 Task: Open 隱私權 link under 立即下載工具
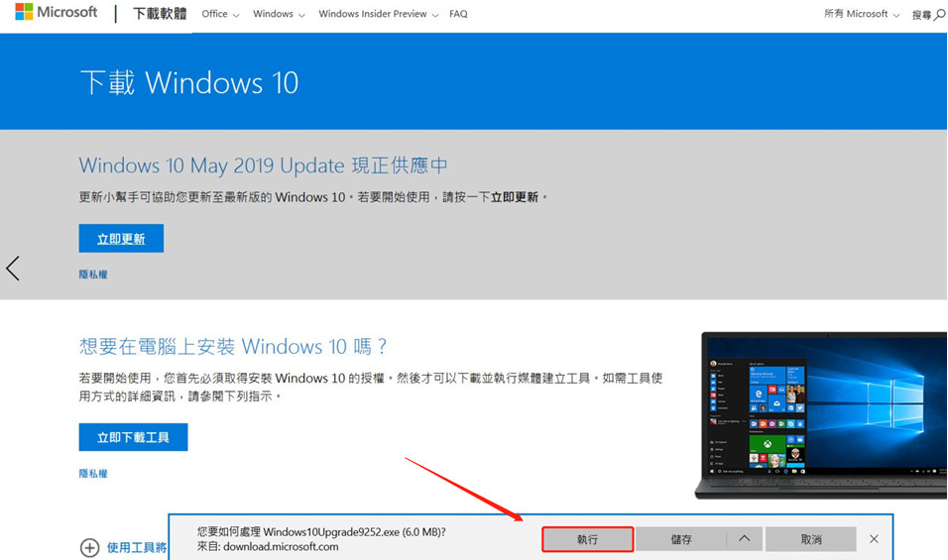(93, 474)
